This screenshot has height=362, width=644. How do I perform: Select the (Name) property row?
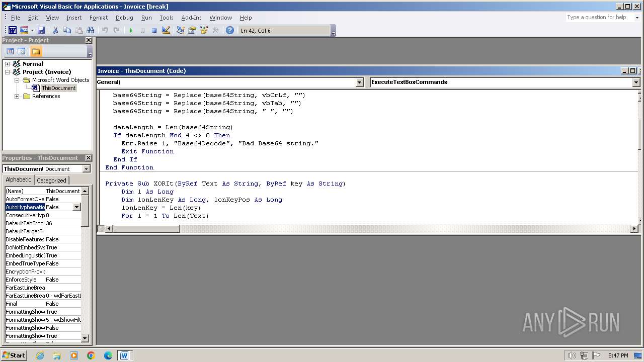[43, 191]
